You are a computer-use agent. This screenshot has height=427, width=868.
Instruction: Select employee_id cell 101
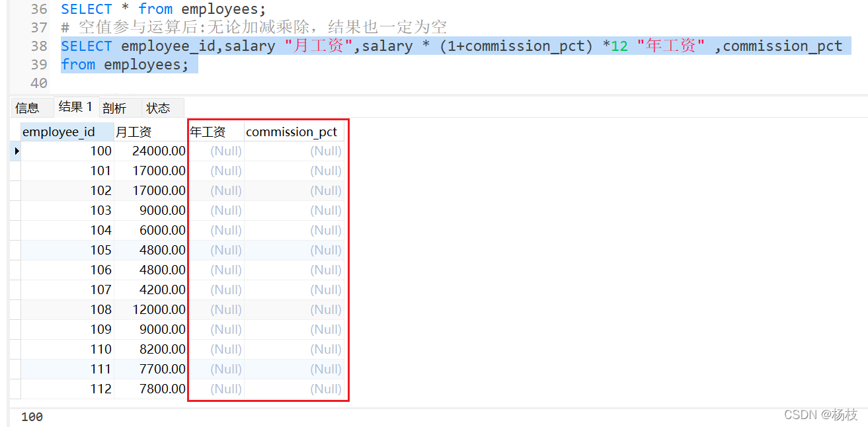click(67, 171)
